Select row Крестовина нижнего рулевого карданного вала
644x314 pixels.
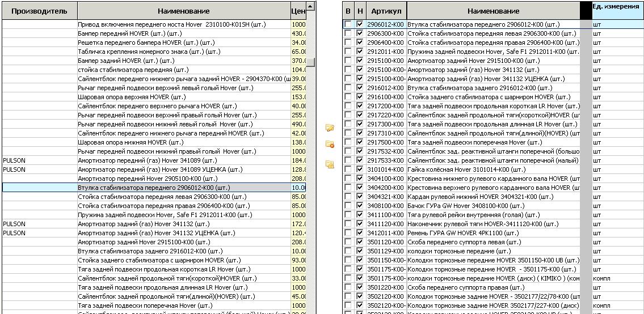493,179
